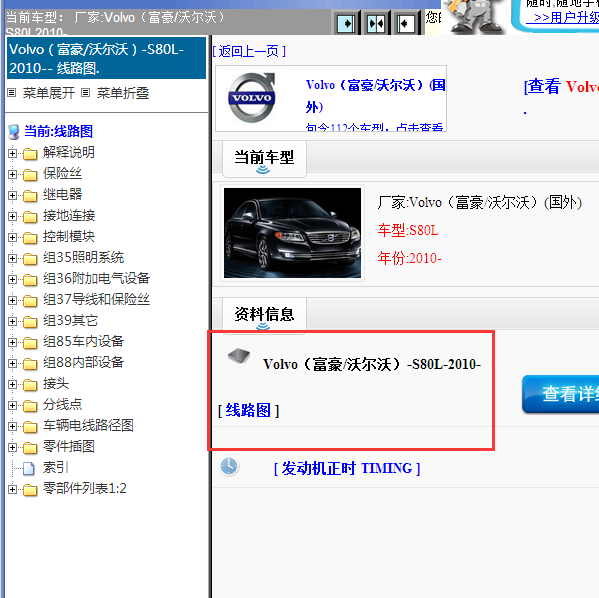The width and height of the screenshot is (599, 598).
Task: Click the 组88内部设备 folder icon
Action: click(x=30, y=364)
